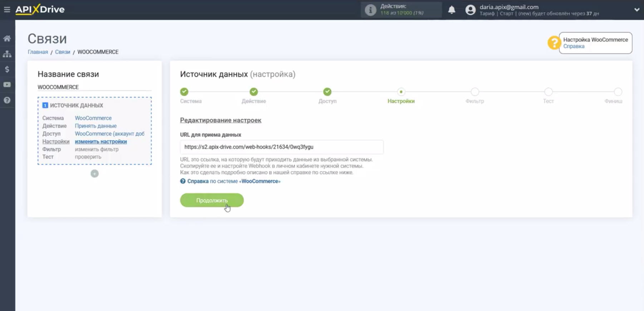Open the notifications bell
This screenshot has width=644, height=311.
(x=452, y=10)
